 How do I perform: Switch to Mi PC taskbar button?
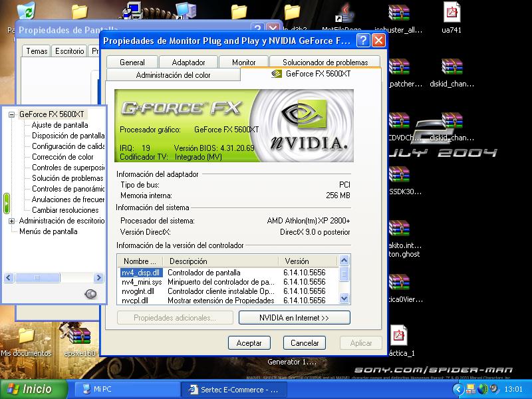tap(126, 390)
